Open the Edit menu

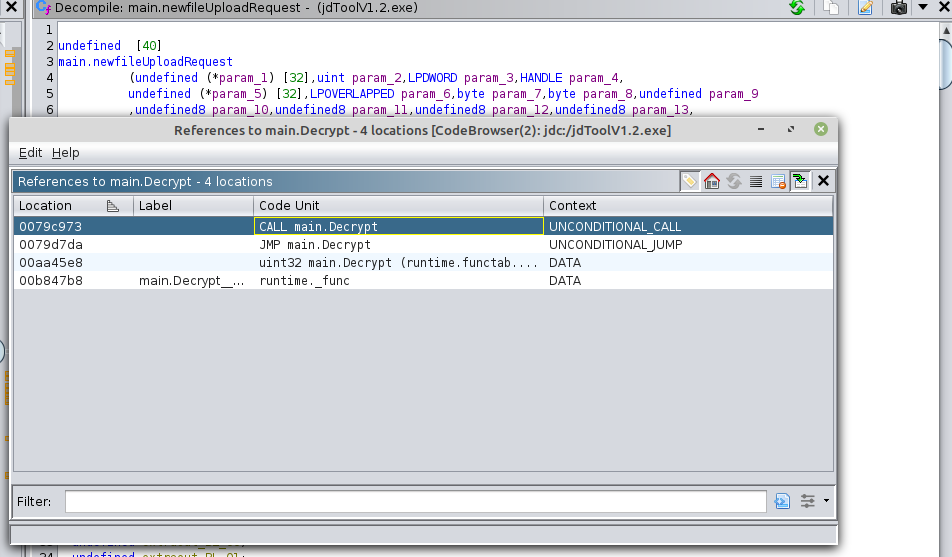pos(30,153)
